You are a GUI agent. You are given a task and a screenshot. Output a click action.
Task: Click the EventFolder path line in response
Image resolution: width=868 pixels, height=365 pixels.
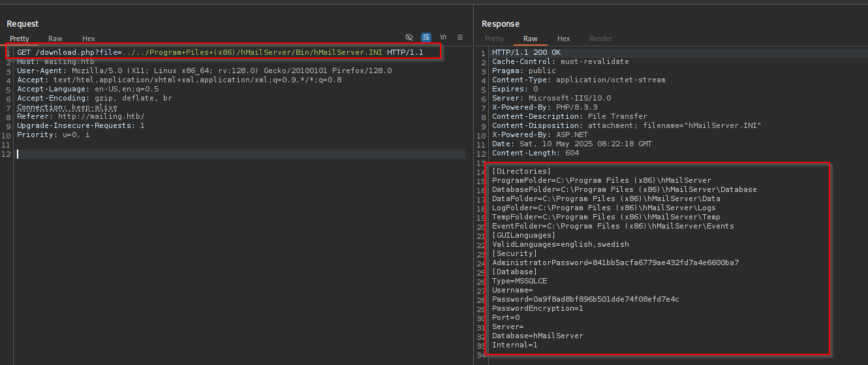pyautogui.click(x=613, y=226)
